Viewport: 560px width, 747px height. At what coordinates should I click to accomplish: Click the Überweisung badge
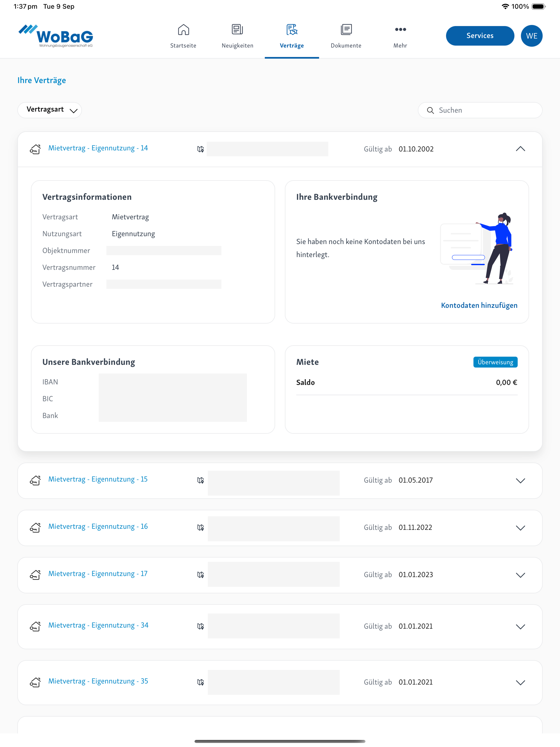click(x=495, y=362)
